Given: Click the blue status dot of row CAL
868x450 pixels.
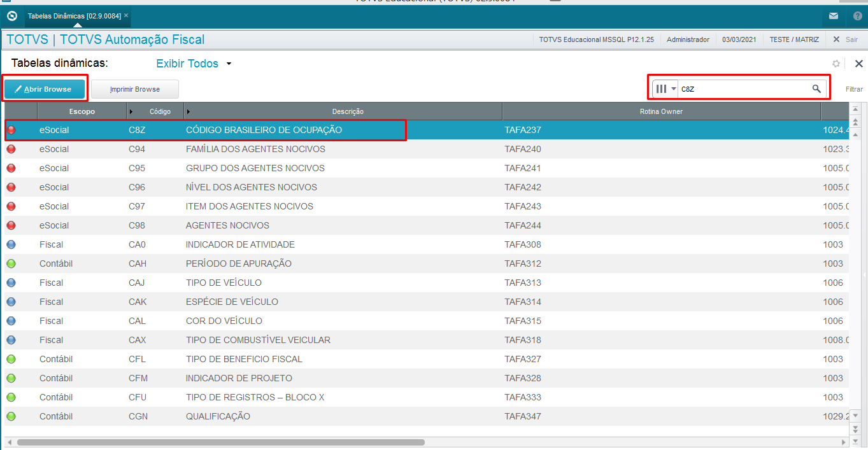Looking at the screenshot, I should [x=11, y=321].
